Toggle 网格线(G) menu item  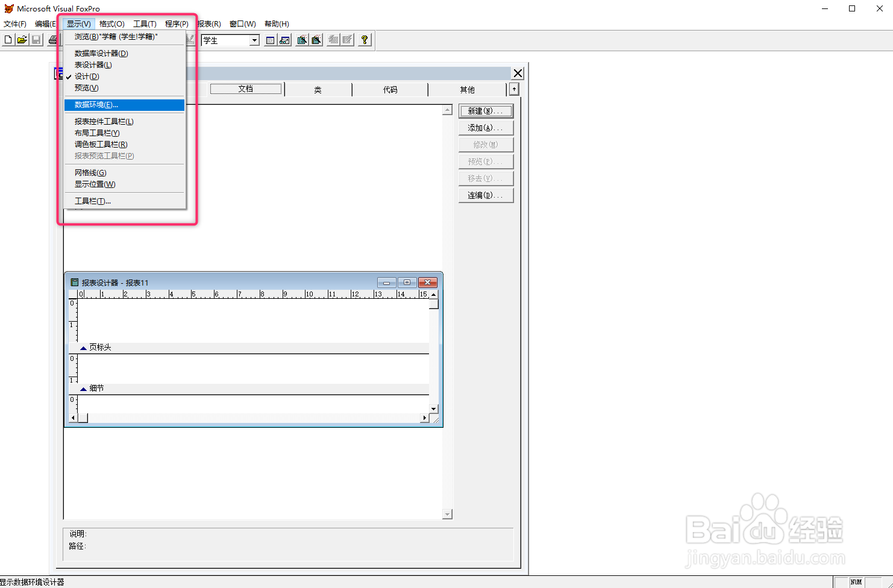pos(124,173)
